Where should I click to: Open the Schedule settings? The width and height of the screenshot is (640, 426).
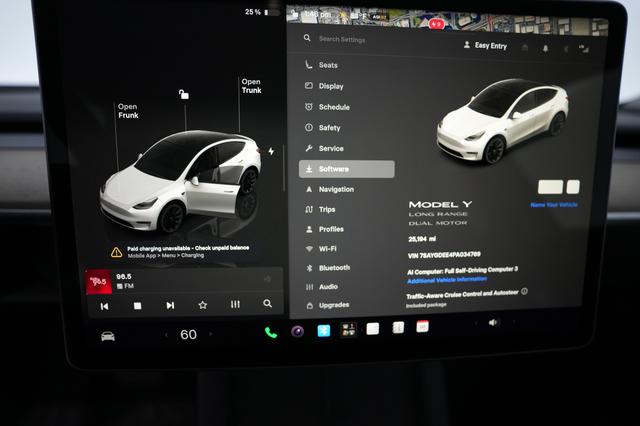(x=327, y=107)
